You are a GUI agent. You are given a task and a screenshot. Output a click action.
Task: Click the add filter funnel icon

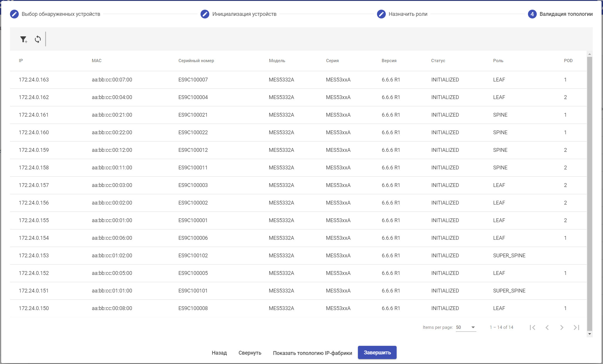click(x=23, y=39)
